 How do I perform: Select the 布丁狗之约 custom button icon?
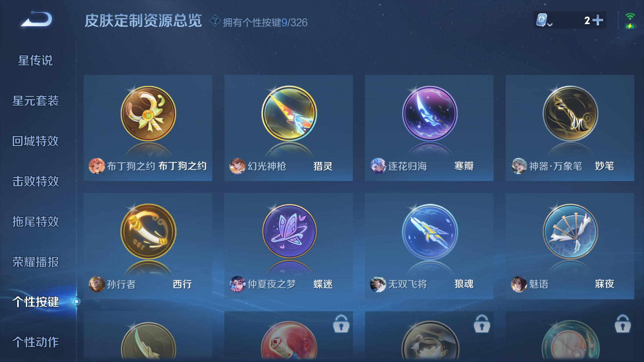pyautogui.click(x=148, y=114)
